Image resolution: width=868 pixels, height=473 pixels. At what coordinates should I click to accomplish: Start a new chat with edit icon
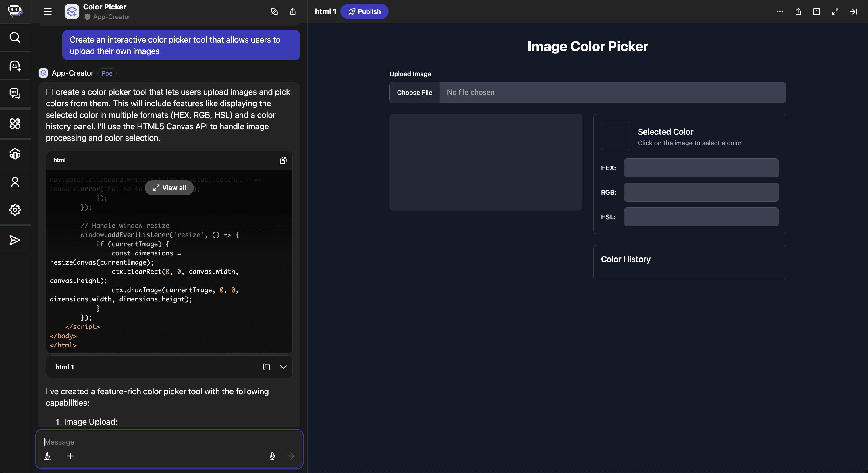274,11
